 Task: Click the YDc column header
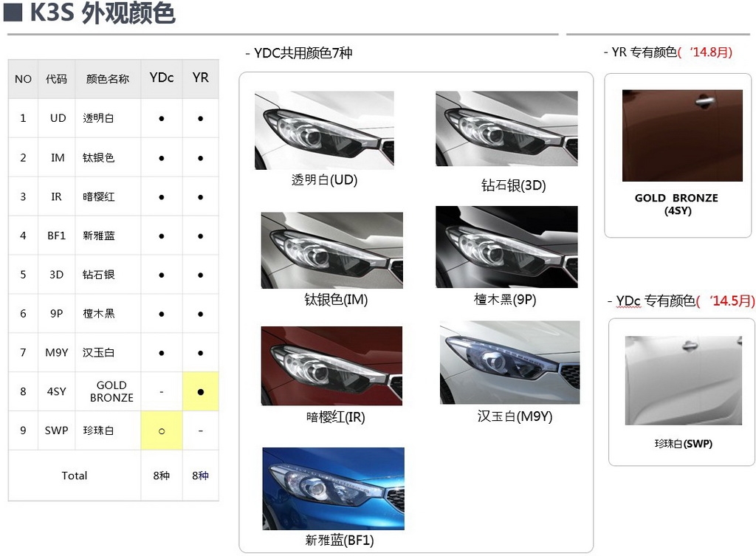click(x=162, y=78)
